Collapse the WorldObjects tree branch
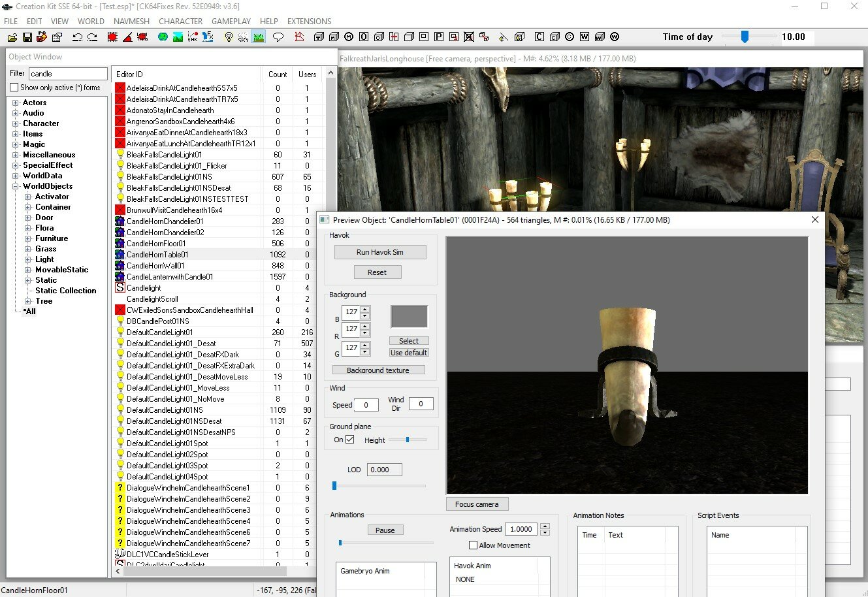868x597 pixels. coord(14,186)
